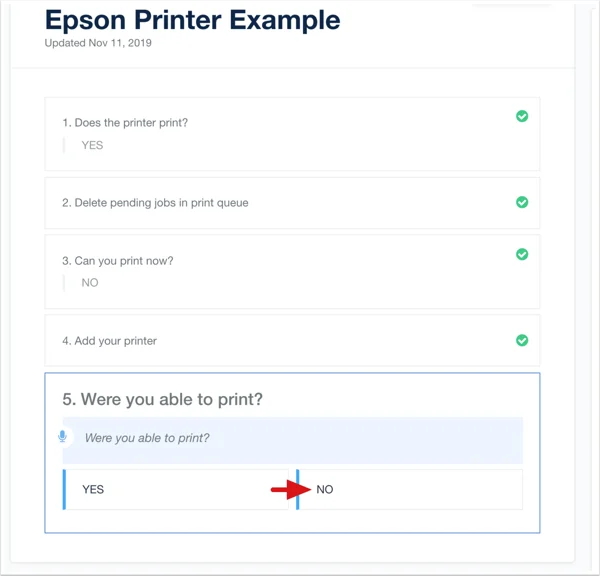Click the blue accent bar left of NO option
The image size is (600, 576).
coord(298,490)
